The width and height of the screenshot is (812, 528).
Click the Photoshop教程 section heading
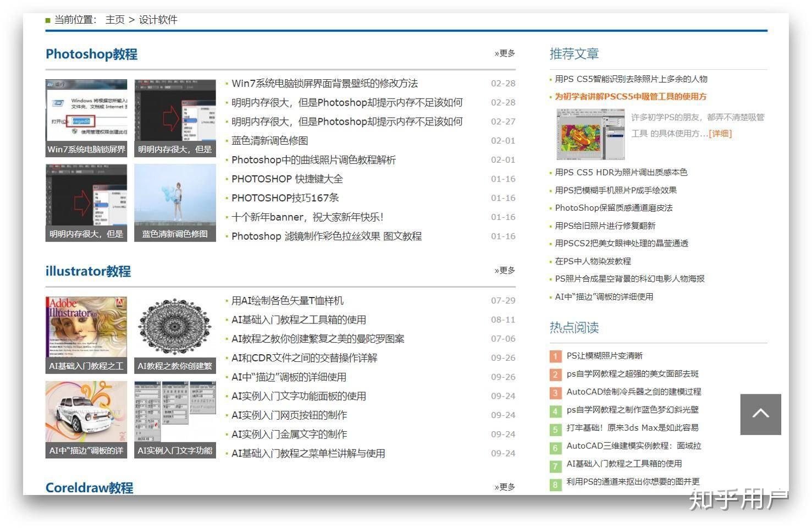pyautogui.click(x=91, y=54)
